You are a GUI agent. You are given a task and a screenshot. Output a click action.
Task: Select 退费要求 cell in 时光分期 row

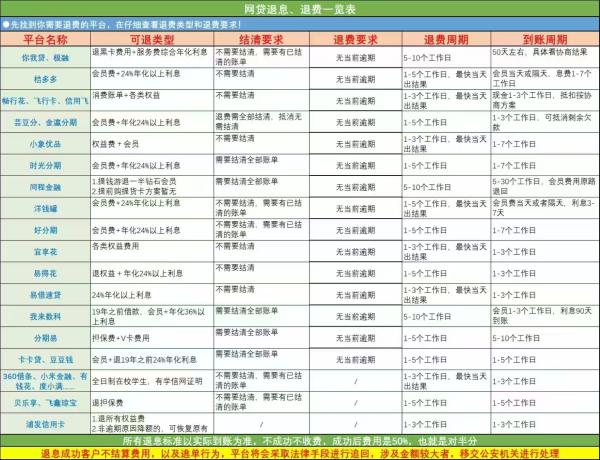point(355,165)
